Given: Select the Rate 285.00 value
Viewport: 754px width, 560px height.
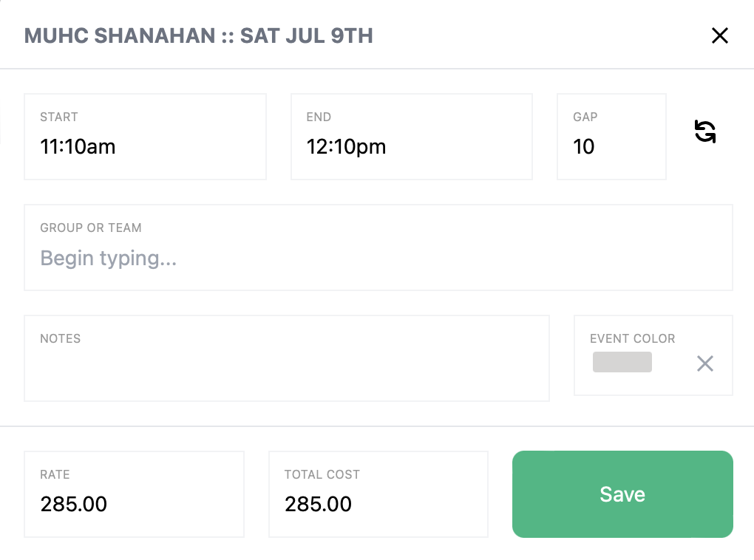Looking at the screenshot, I should (x=74, y=504).
